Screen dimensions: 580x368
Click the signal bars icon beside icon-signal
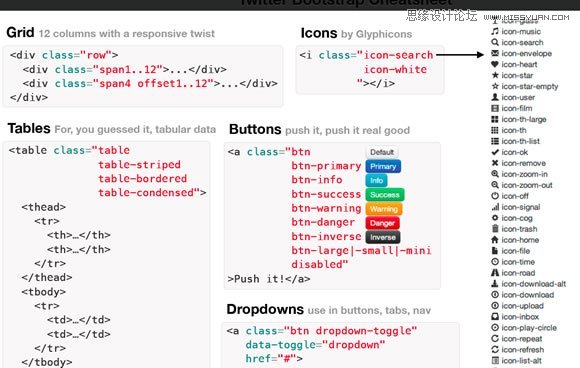click(x=495, y=207)
